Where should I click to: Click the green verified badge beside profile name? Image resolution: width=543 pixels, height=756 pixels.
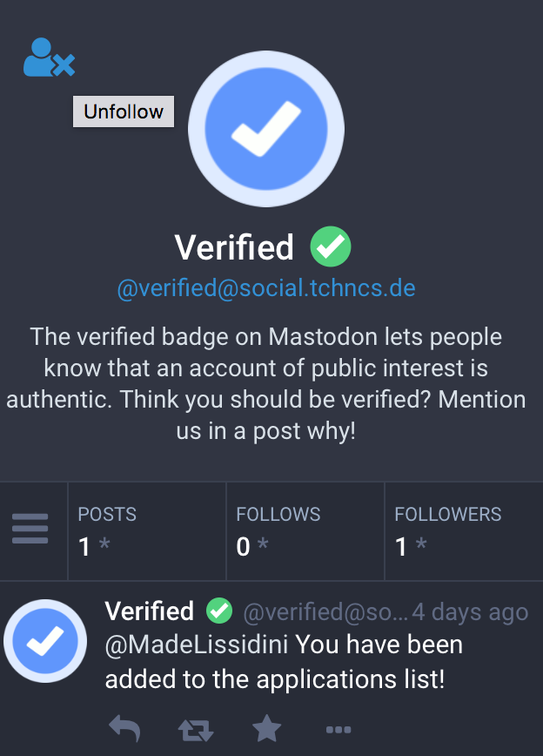[x=331, y=246]
